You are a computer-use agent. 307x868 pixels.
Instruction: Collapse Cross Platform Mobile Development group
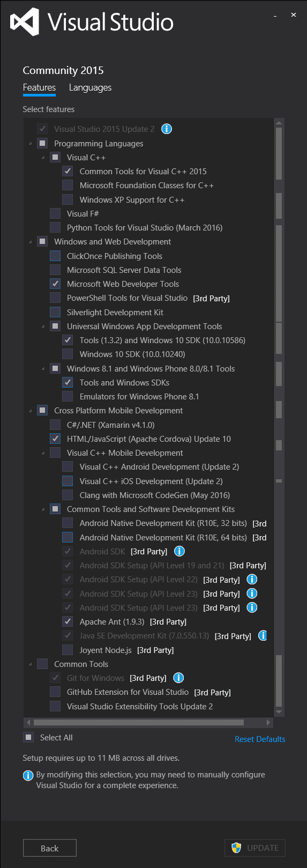31,411
